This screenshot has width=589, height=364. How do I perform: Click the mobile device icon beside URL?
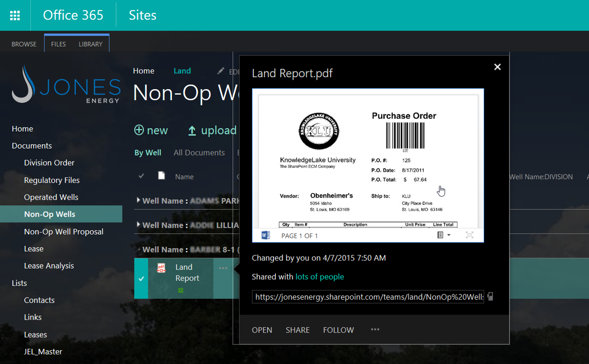(x=490, y=297)
